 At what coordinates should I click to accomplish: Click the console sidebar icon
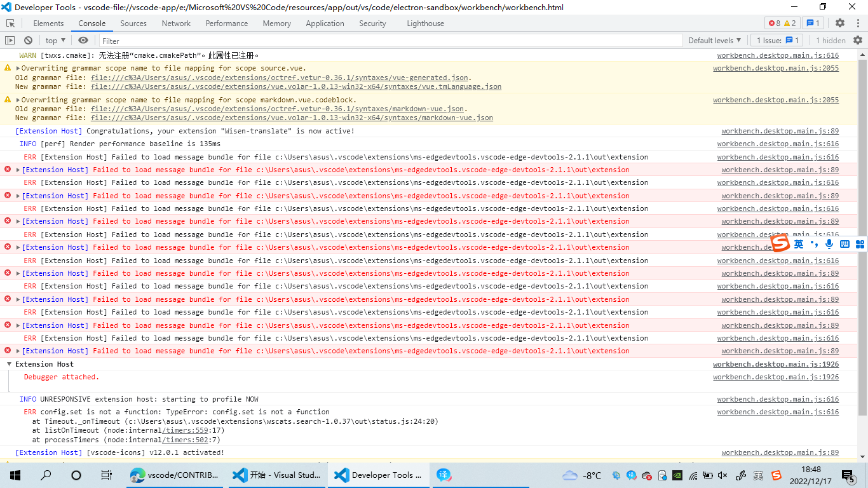click(x=10, y=40)
